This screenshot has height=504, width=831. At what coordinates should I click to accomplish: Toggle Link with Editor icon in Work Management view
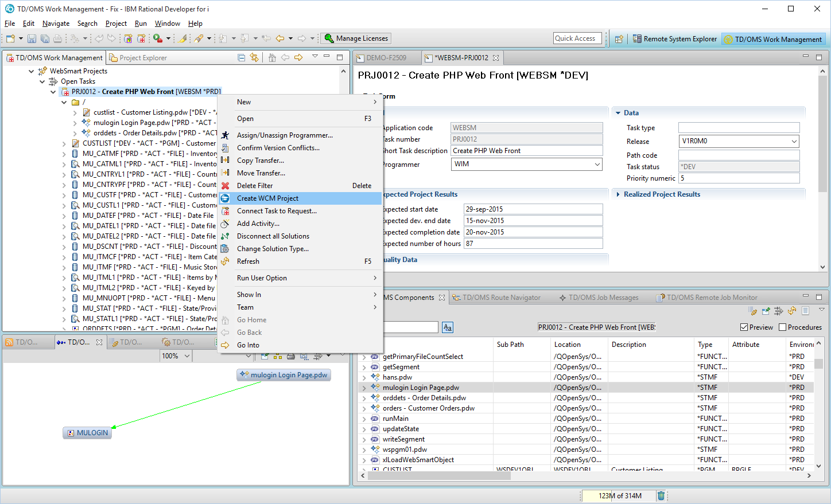[x=254, y=57]
